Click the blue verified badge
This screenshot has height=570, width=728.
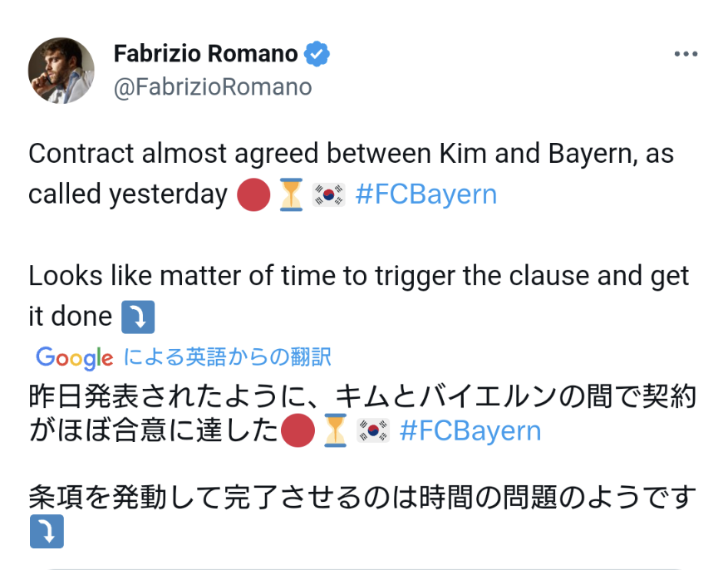[317, 54]
